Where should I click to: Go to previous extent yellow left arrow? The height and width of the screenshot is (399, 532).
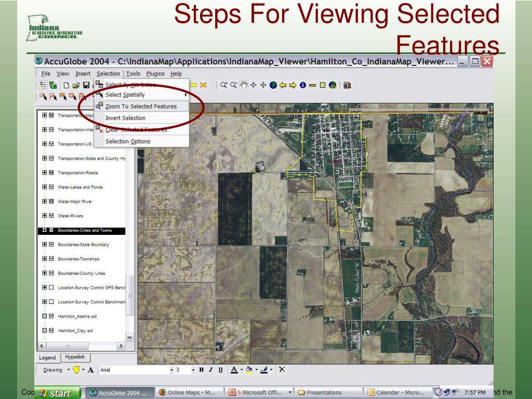coord(283,85)
